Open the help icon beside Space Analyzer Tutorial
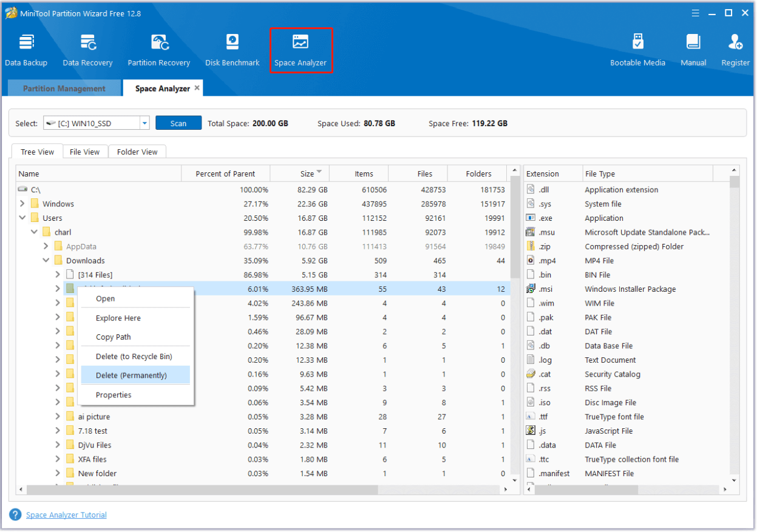The width and height of the screenshot is (757, 532). coord(16,515)
